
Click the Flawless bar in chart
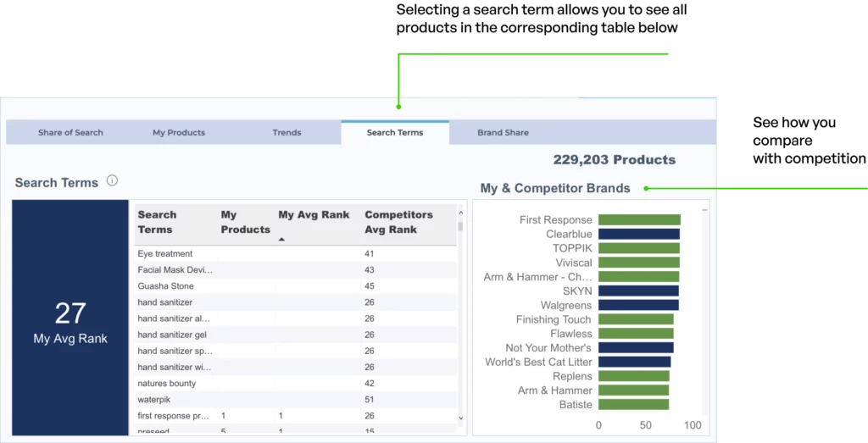636,334
